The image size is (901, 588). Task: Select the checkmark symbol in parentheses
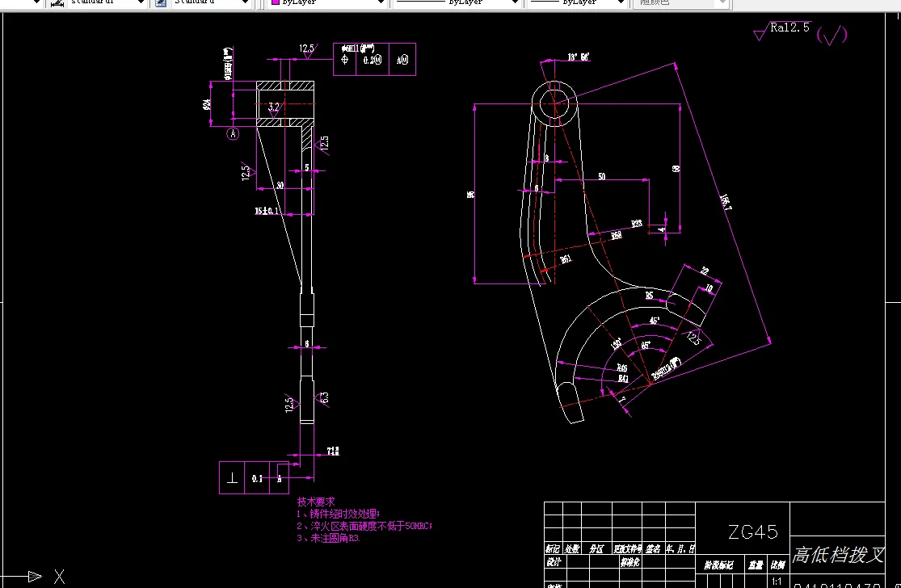[x=832, y=36]
